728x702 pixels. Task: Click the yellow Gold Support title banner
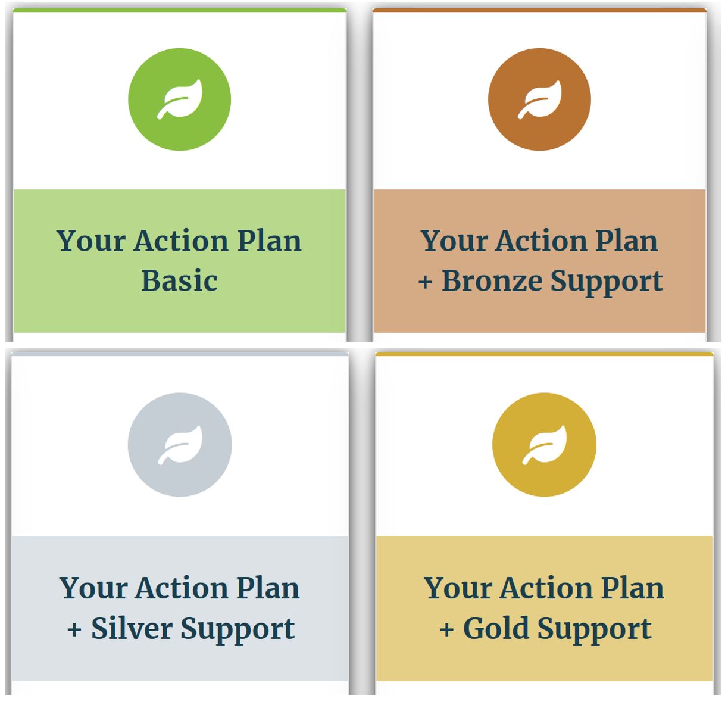pos(544,608)
